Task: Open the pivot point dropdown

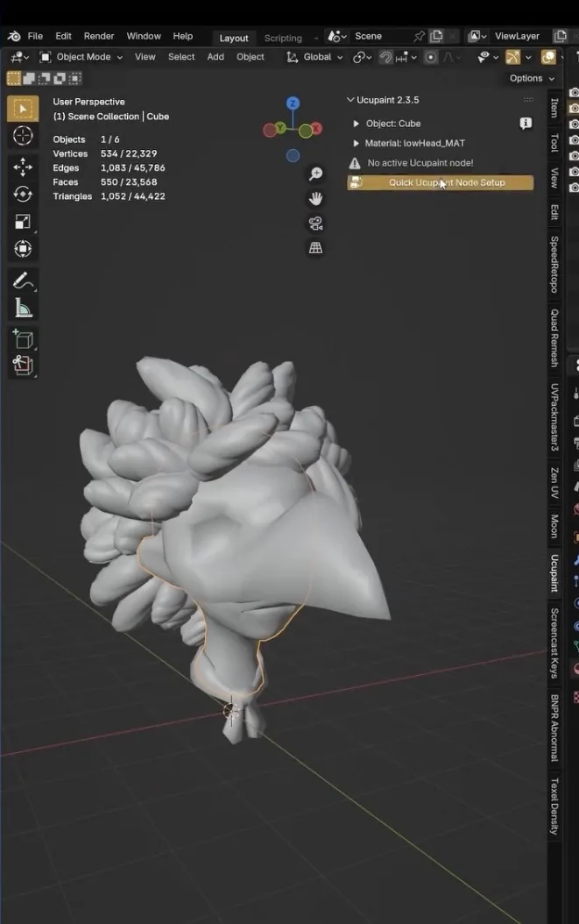Action: point(362,57)
